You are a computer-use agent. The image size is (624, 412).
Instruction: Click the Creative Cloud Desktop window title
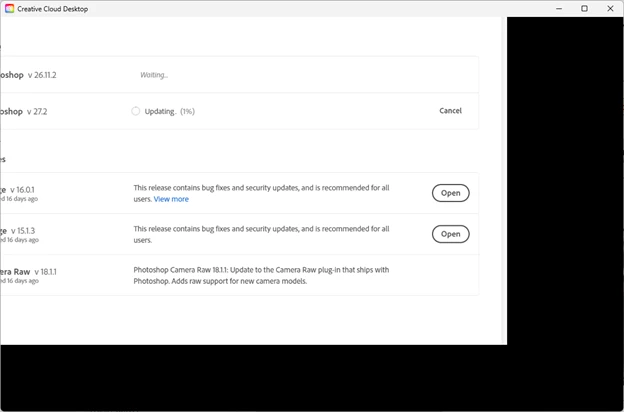(53, 9)
